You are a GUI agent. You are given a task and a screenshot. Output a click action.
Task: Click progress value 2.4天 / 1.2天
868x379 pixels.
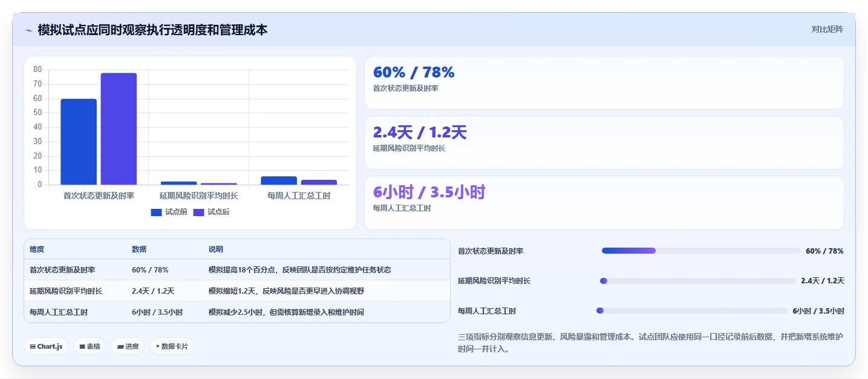point(823,280)
